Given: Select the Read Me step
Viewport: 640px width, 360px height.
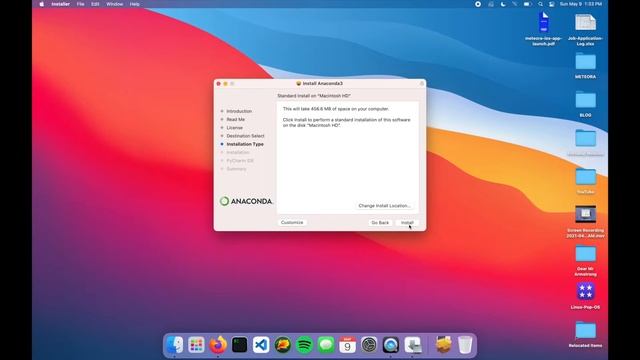Looking at the screenshot, I should coord(236,119).
